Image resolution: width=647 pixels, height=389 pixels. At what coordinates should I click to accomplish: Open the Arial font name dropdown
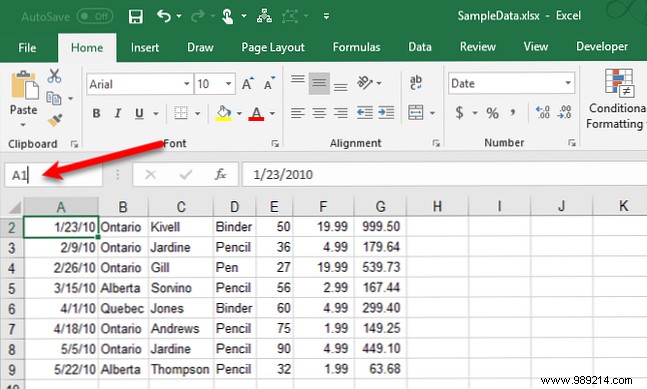(187, 84)
